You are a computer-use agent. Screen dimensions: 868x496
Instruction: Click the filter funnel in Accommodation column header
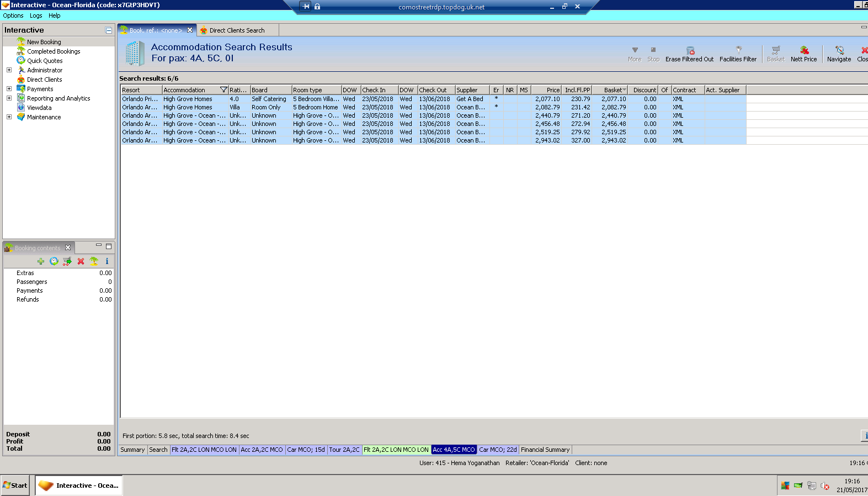point(223,90)
